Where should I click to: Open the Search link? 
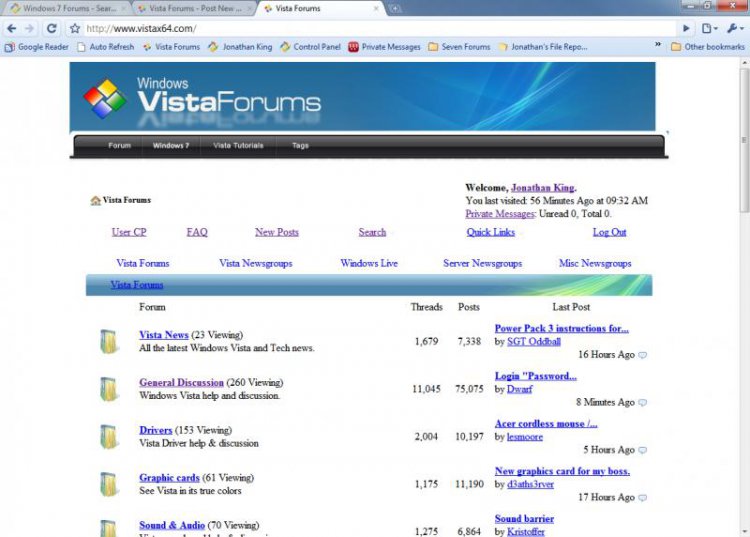tap(372, 232)
